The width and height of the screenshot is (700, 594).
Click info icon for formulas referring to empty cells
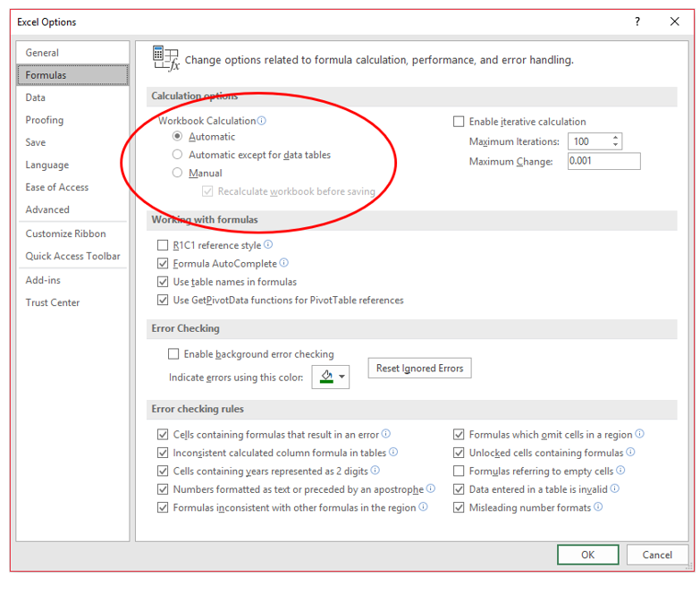[620, 471]
